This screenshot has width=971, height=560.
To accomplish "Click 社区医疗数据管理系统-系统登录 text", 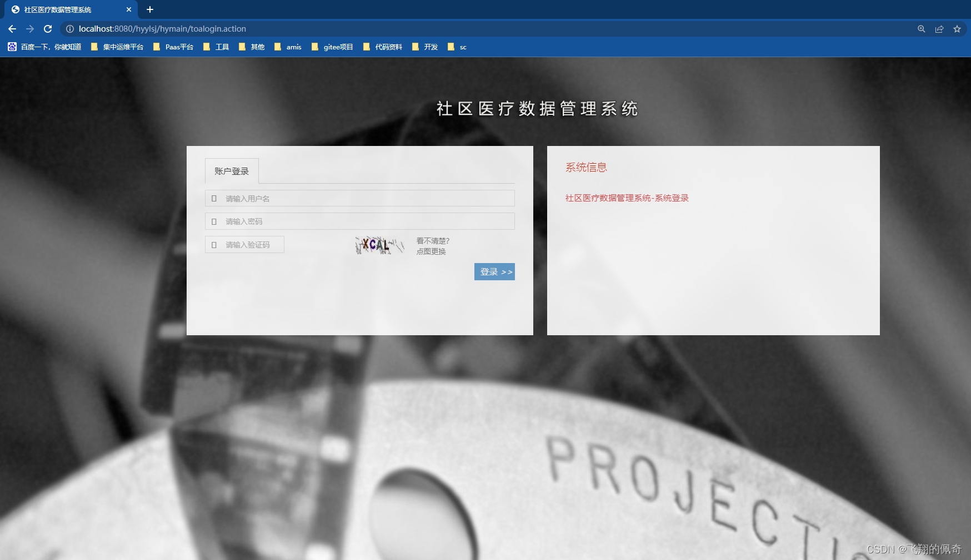I will tap(627, 198).
